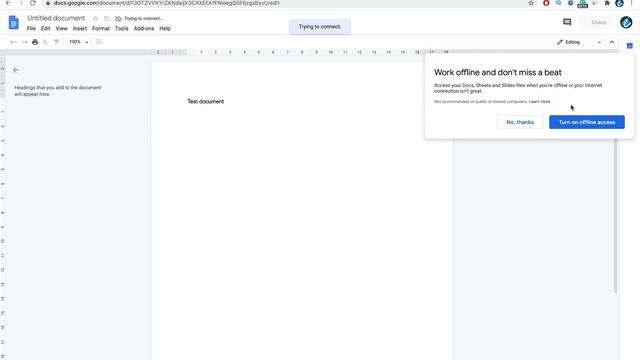Image resolution: width=640 pixels, height=360 pixels.
Task: Click the site lock icon in address bar
Action: point(48,3)
